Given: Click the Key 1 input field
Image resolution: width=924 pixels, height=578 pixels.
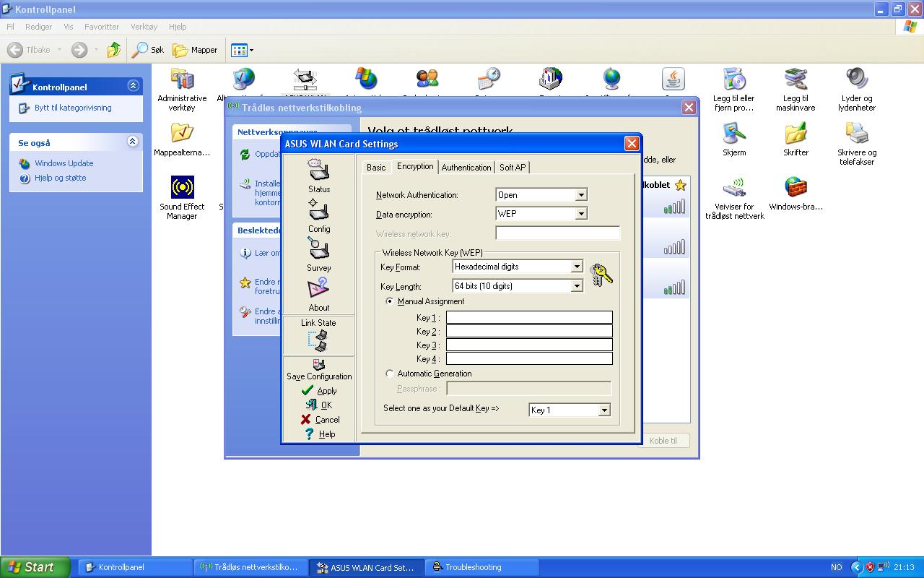Looking at the screenshot, I should point(529,317).
